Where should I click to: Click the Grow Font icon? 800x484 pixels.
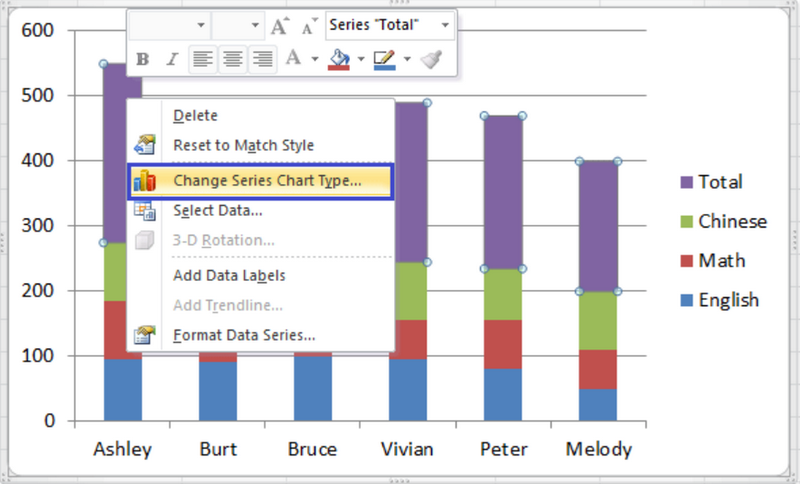click(x=280, y=26)
